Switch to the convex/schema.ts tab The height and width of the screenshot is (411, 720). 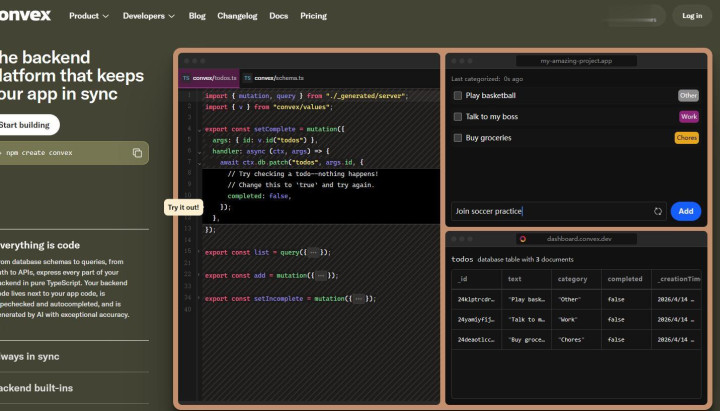280,77
